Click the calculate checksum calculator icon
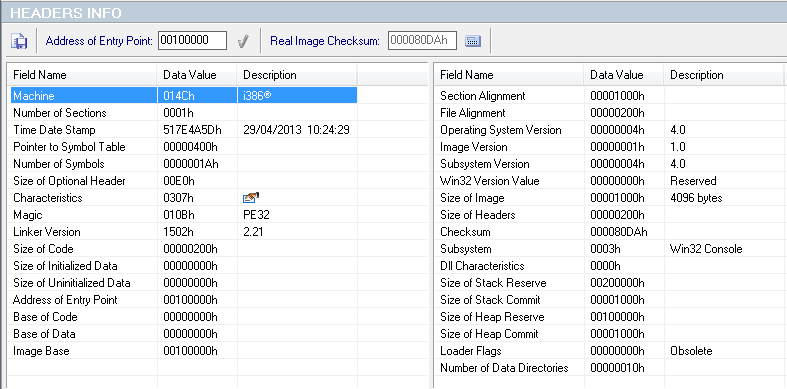The height and width of the screenshot is (389, 787). [x=473, y=41]
